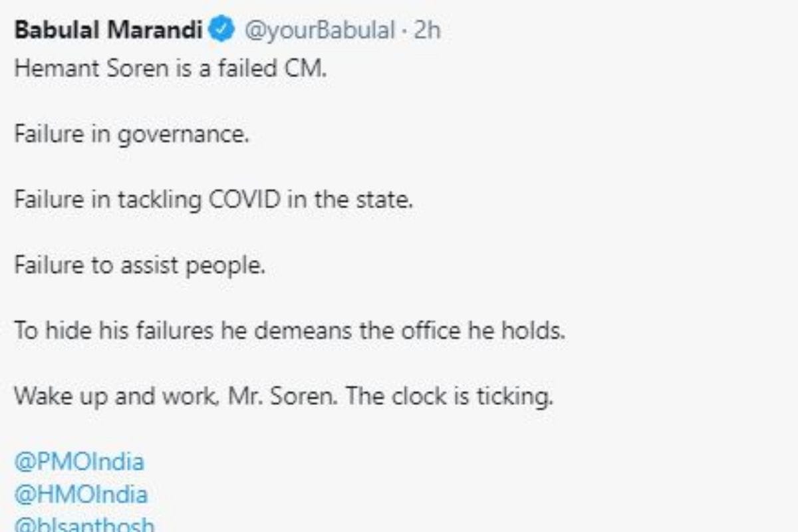This screenshot has height=532, width=798.
Task: Open the @HMOIndia mention
Action: pos(80,494)
